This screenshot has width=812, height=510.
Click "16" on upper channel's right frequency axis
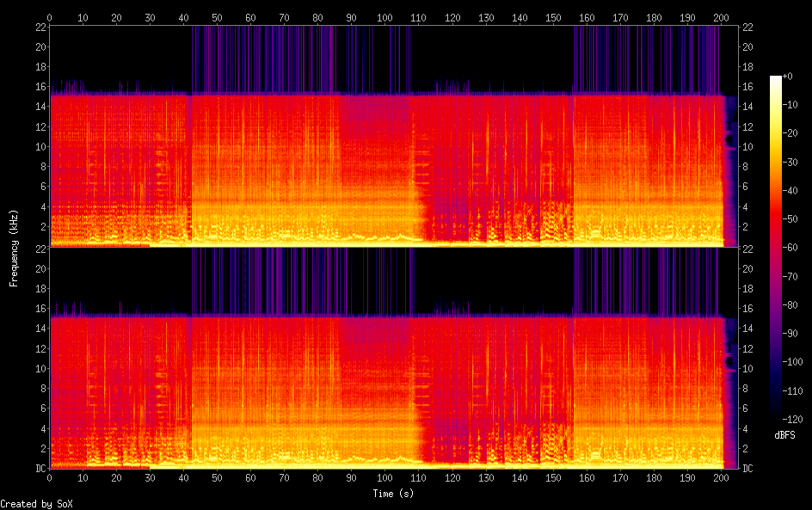[x=747, y=87]
